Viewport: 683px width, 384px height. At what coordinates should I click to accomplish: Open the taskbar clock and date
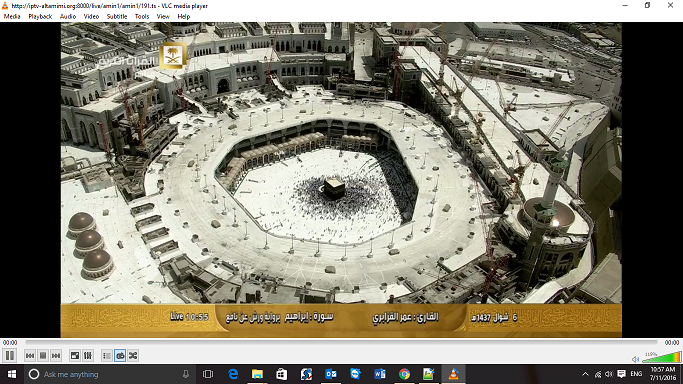pos(663,374)
